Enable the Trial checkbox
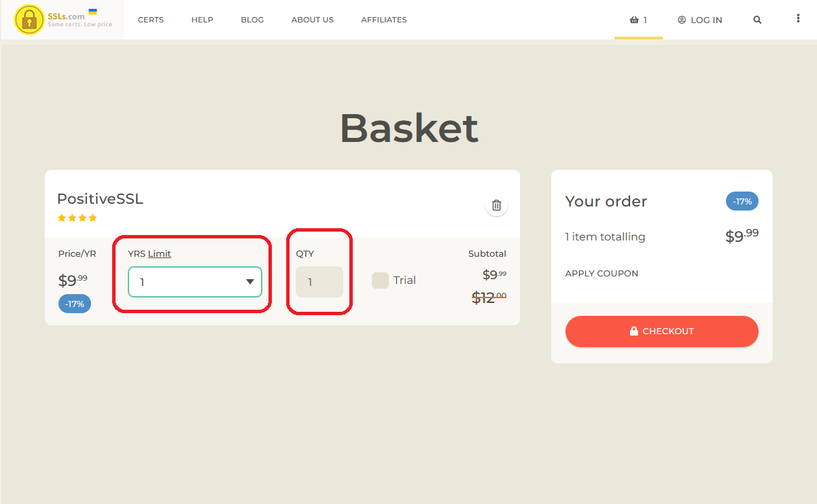Viewport: 817px width, 504px height. 380,281
